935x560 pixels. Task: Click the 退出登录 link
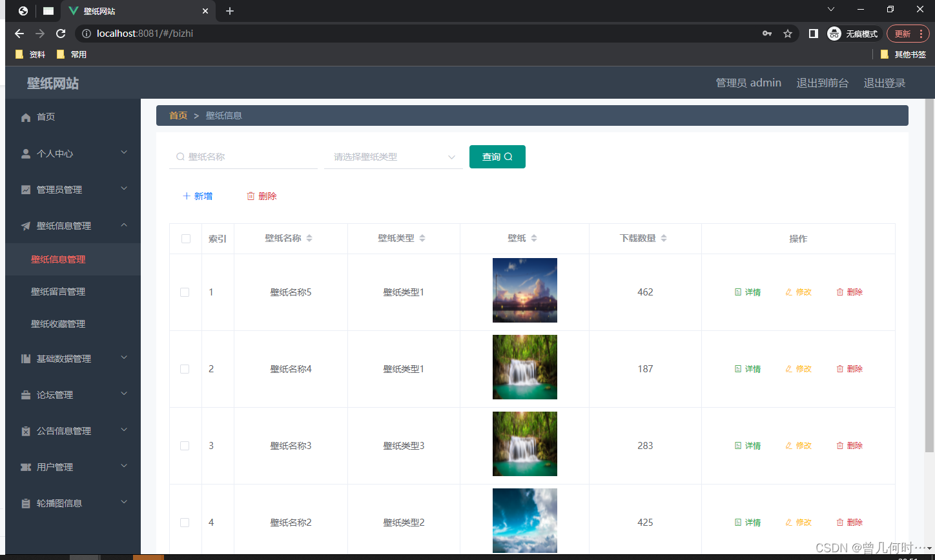[x=884, y=83]
